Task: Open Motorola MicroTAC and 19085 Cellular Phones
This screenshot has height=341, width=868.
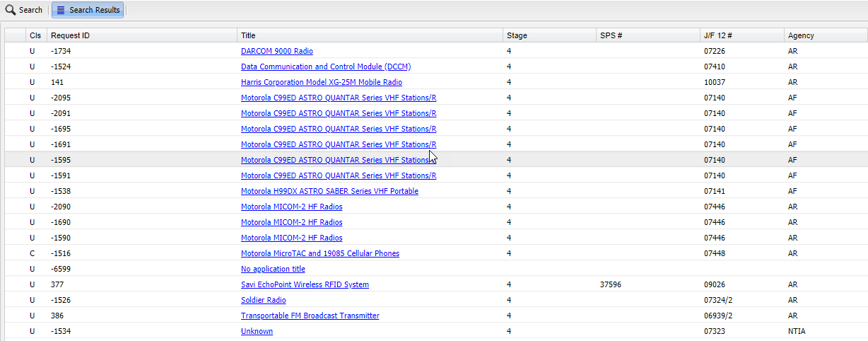Action: [x=320, y=253]
